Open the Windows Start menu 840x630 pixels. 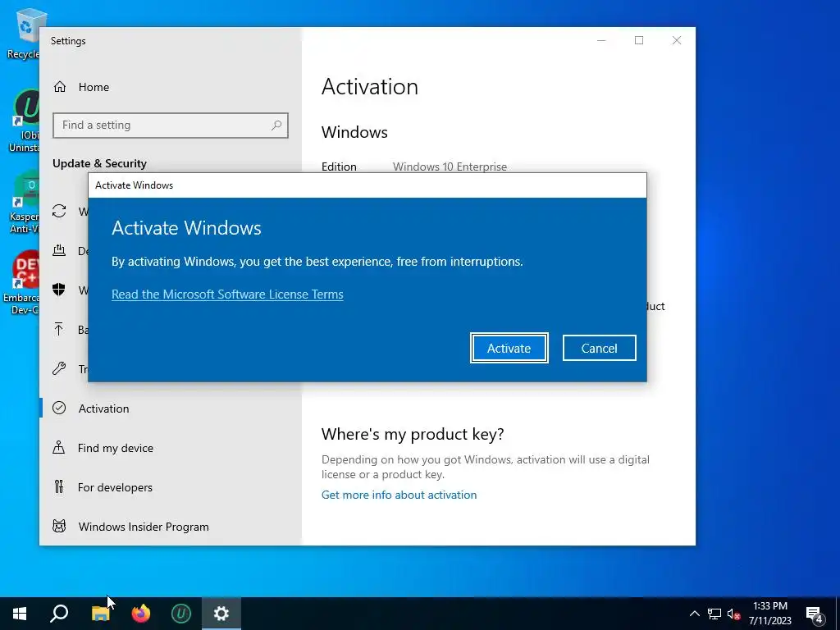pos(20,614)
